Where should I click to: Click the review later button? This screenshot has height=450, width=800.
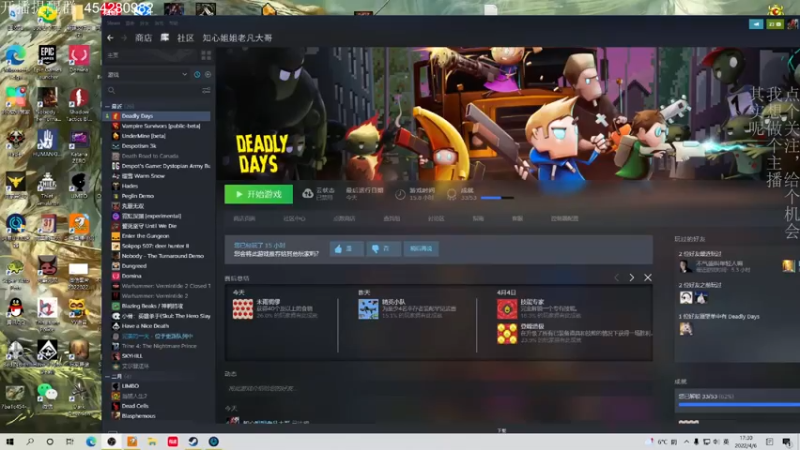421,248
